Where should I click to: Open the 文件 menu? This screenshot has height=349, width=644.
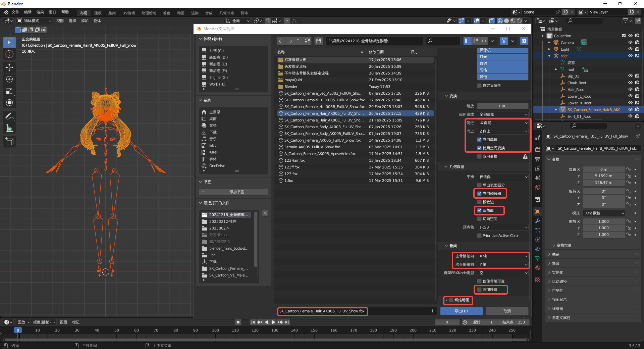click(15, 12)
